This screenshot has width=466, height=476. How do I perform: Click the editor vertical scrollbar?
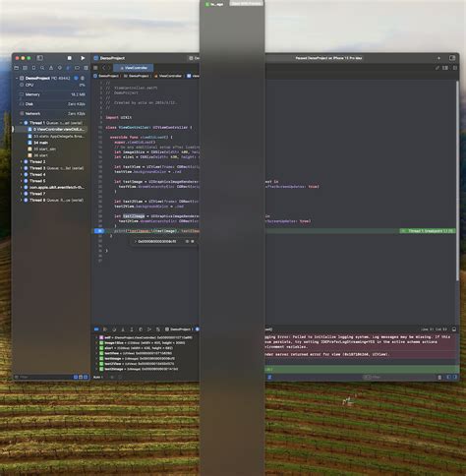(457, 180)
